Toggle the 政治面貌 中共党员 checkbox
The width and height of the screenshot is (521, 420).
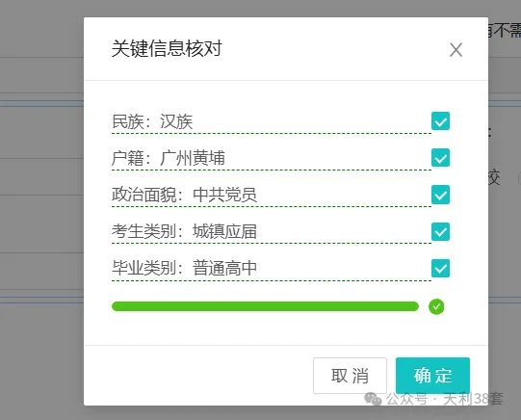(x=441, y=195)
